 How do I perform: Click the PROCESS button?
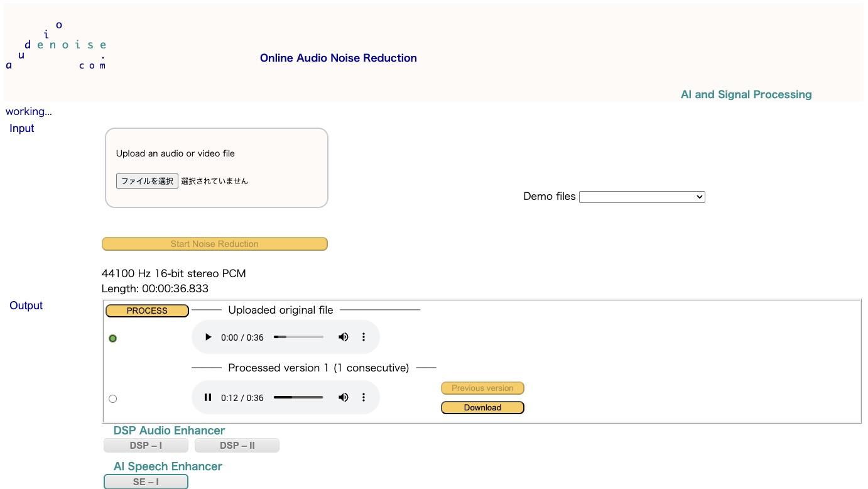click(147, 310)
